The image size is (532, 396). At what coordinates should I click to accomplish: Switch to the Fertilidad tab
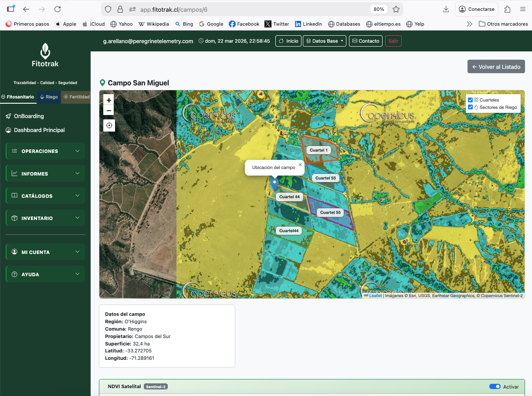pos(76,97)
